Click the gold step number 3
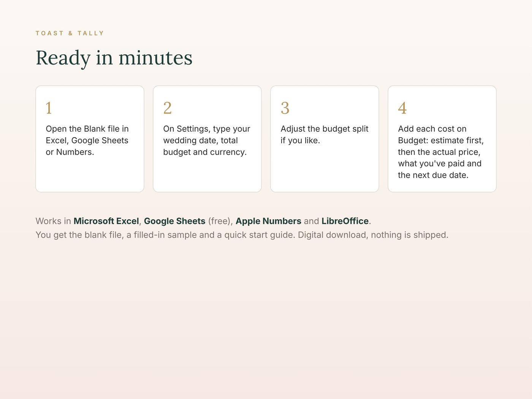This screenshot has height=399, width=532. pos(285,108)
